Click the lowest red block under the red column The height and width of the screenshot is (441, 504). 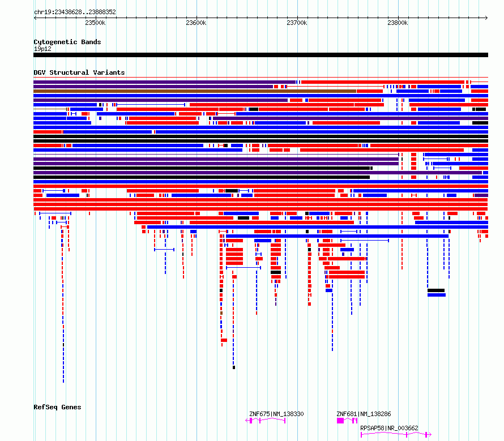(224, 340)
